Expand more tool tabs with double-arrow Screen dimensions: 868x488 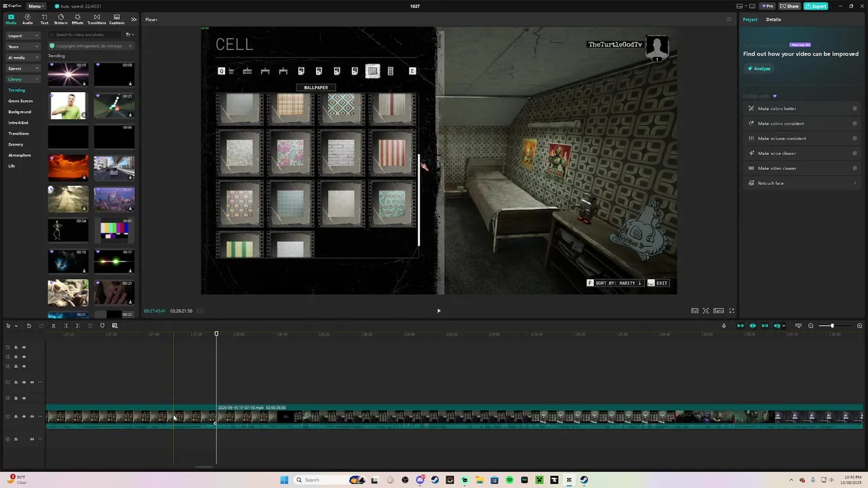[134, 19]
